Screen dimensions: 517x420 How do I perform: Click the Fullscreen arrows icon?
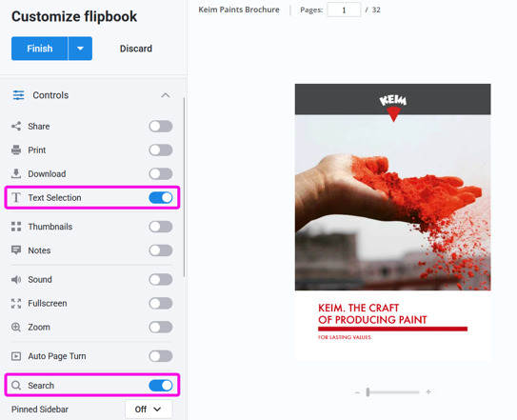click(16, 303)
